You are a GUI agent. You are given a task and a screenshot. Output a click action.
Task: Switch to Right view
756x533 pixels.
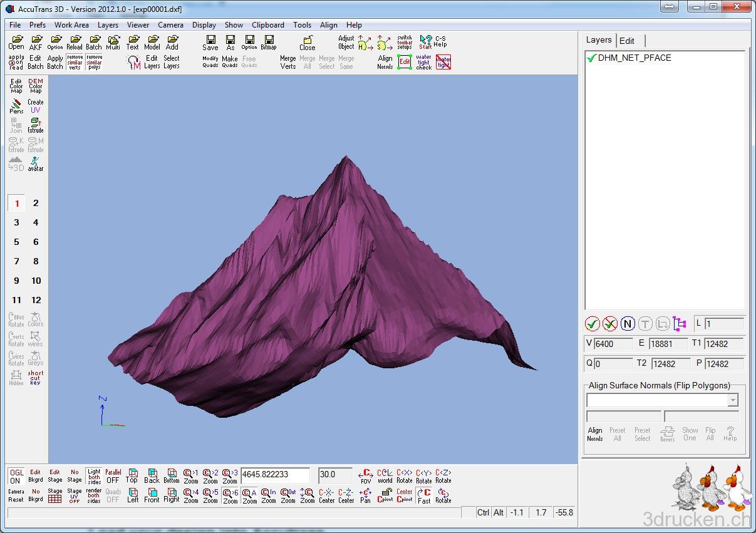tap(171, 495)
